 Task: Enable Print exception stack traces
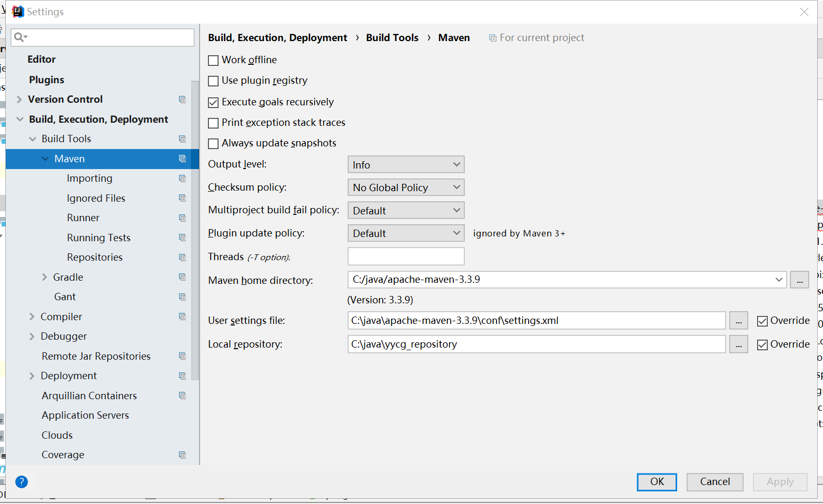point(213,123)
